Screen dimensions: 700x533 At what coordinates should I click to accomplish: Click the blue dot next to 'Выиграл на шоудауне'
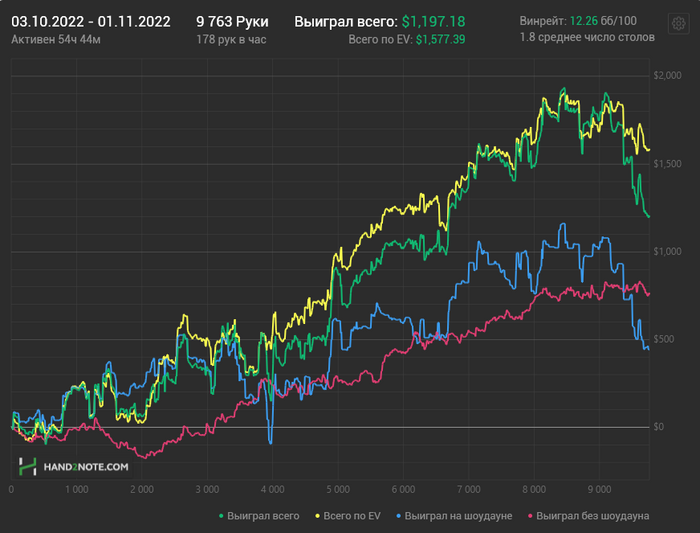(399, 516)
